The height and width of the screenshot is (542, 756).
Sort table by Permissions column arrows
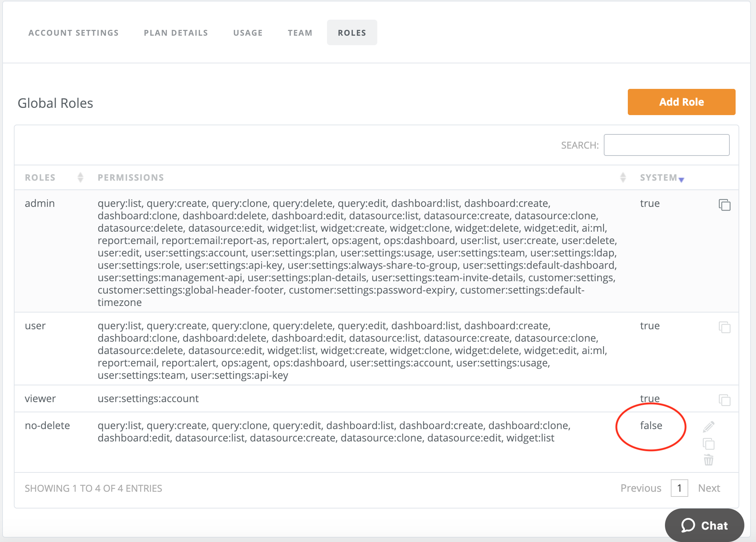pos(623,177)
